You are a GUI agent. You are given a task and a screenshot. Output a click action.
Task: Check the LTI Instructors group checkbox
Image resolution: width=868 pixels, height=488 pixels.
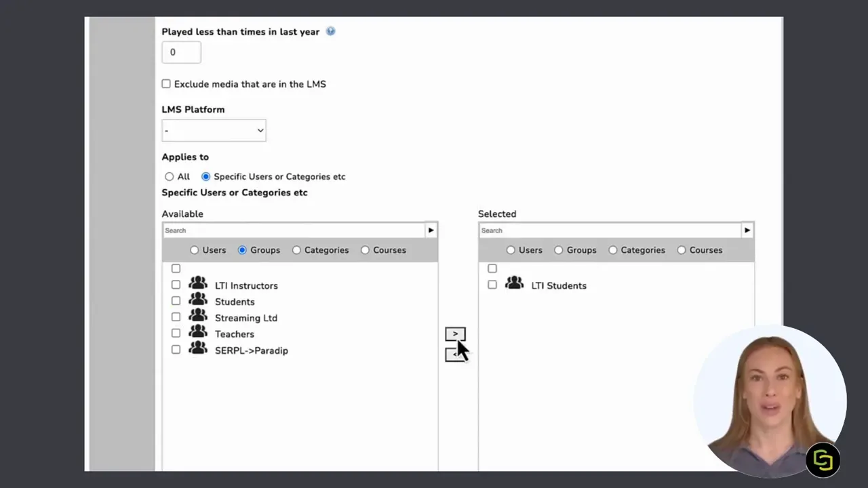(176, 285)
